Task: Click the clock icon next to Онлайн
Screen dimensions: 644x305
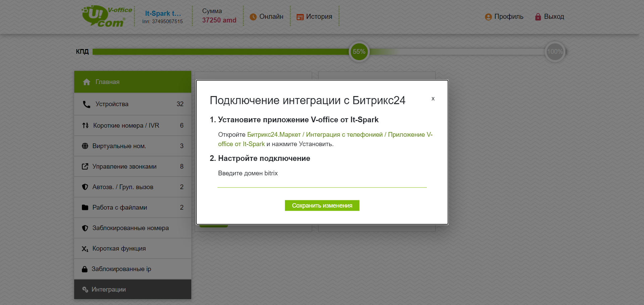Action: pos(253,17)
